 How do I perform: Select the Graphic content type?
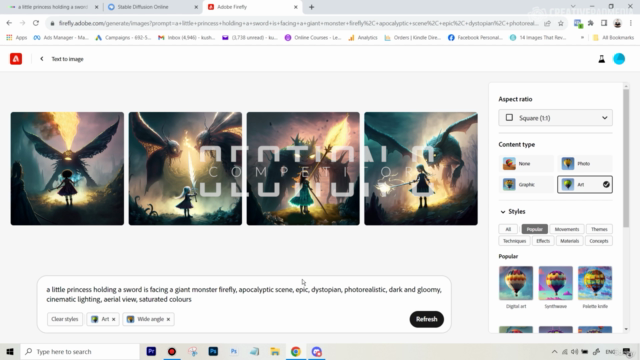526,184
